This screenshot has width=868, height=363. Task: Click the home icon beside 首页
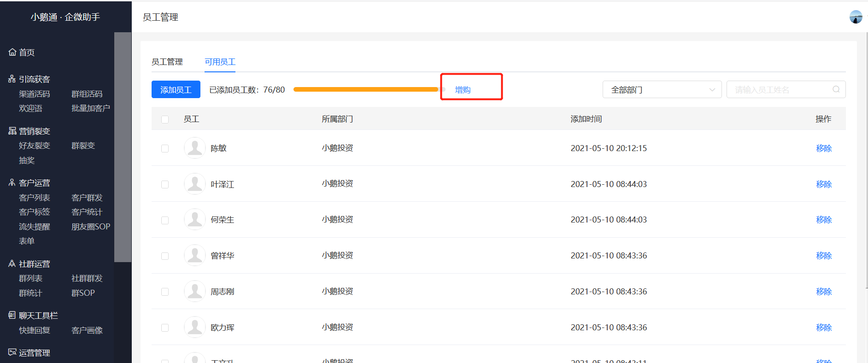pyautogui.click(x=12, y=52)
